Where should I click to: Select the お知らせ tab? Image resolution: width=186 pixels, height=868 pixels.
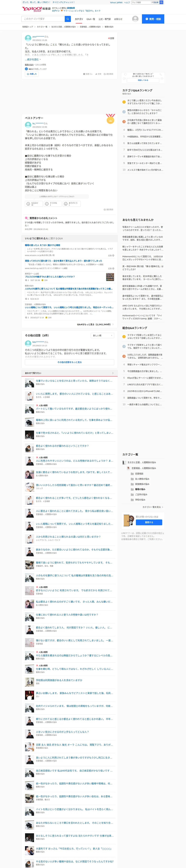118,19
